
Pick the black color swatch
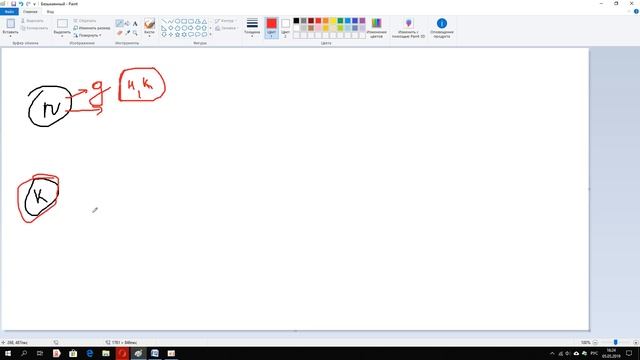click(x=296, y=21)
